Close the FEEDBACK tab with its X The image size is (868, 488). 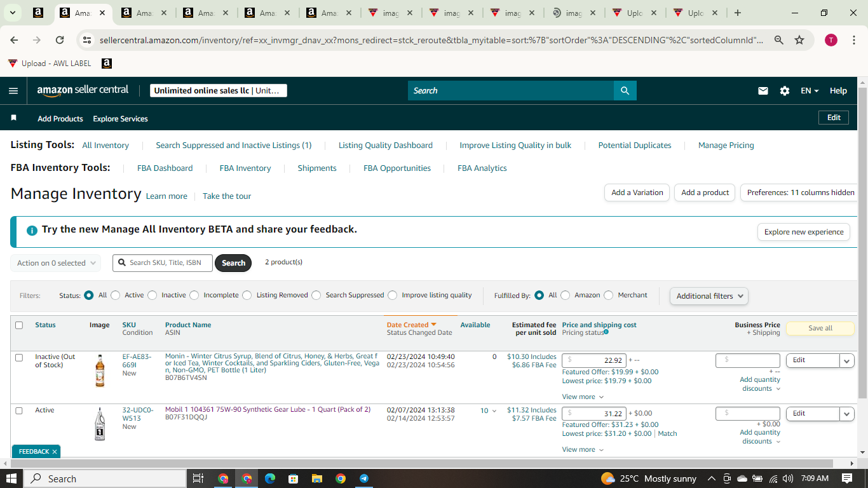[x=55, y=452]
